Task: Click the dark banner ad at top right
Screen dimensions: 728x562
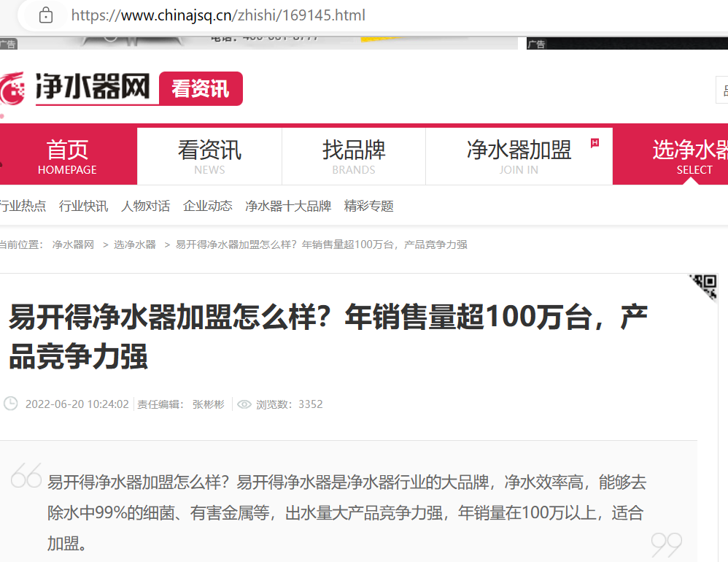Action: (627, 43)
